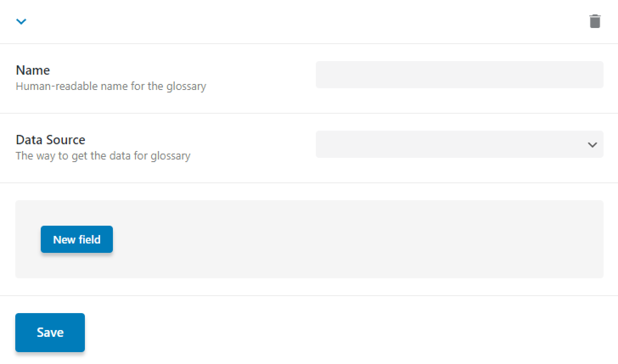Image resolution: width=618 pixels, height=364 pixels.
Task: Click the "Human-readable name for the glossary" hint
Action: [x=111, y=86]
